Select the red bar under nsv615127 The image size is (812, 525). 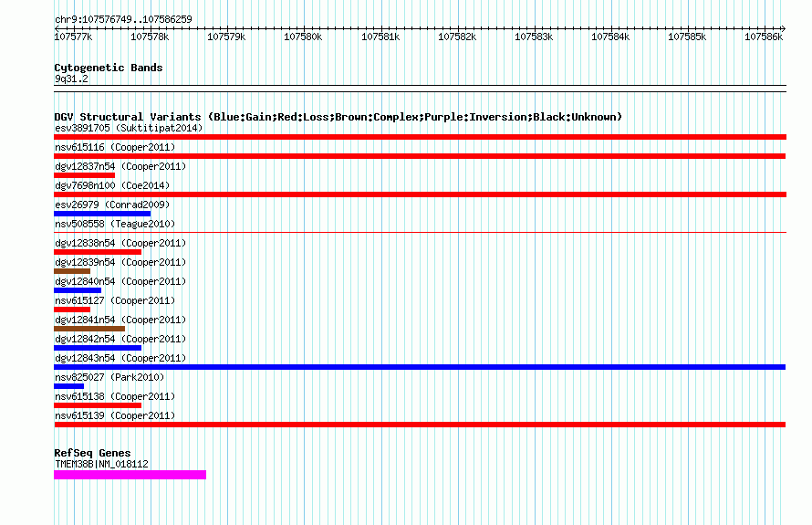72,310
